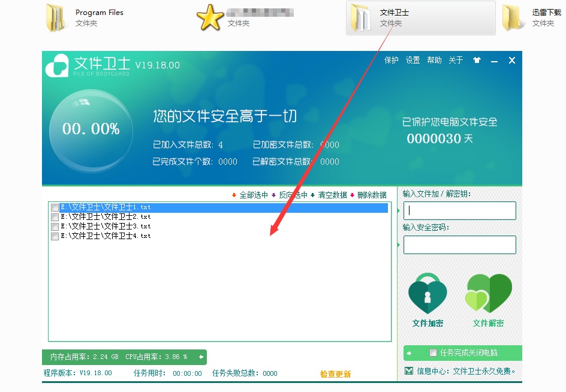Image resolution: width=566 pixels, height=392 pixels.
Task: Click the arrow icon beside CPU占用率
Action: pyautogui.click(x=201, y=357)
